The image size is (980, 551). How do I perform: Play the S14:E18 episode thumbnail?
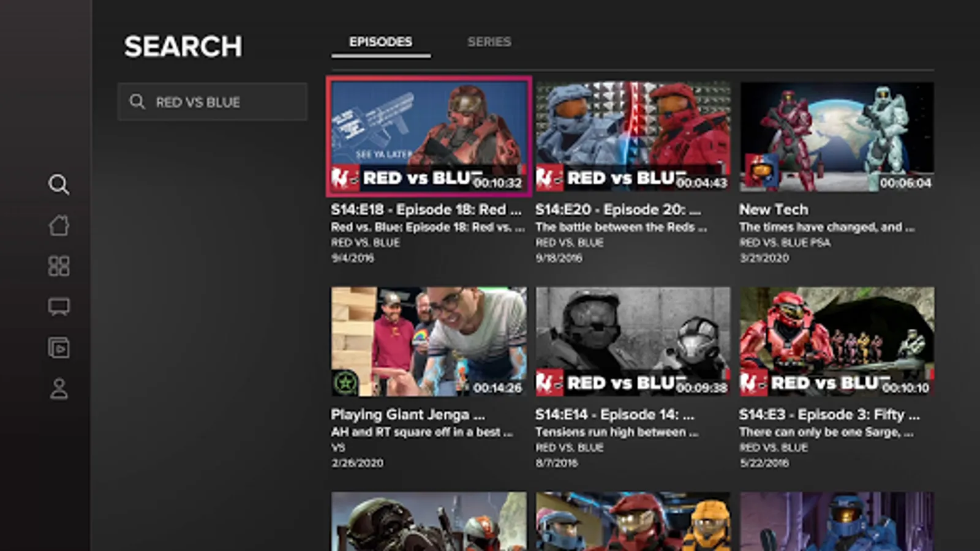(429, 137)
